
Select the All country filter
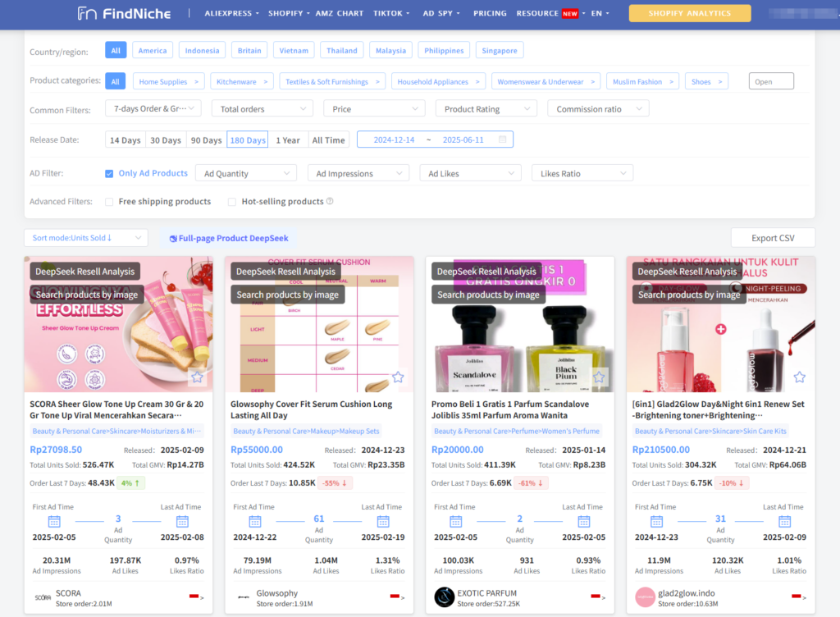[116, 50]
